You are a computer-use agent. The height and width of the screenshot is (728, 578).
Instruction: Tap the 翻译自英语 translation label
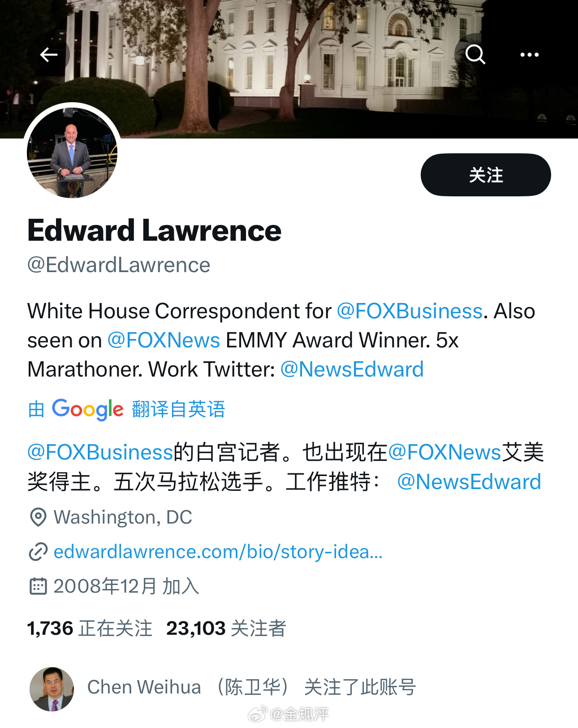click(x=178, y=409)
